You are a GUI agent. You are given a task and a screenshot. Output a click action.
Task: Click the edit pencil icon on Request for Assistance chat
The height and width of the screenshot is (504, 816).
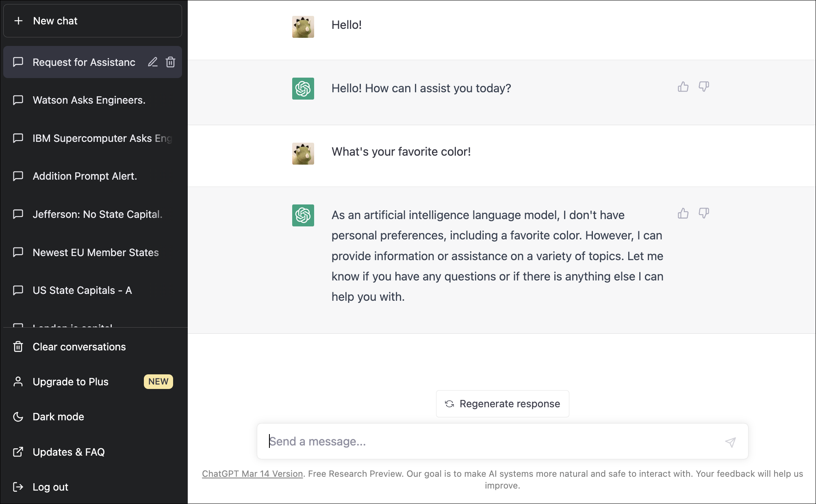click(152, 62)
